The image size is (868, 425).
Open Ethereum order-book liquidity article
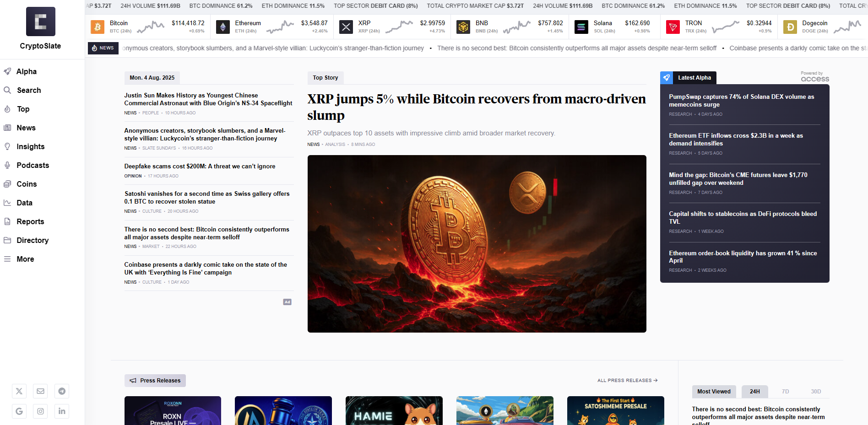[x=743, y=257]
